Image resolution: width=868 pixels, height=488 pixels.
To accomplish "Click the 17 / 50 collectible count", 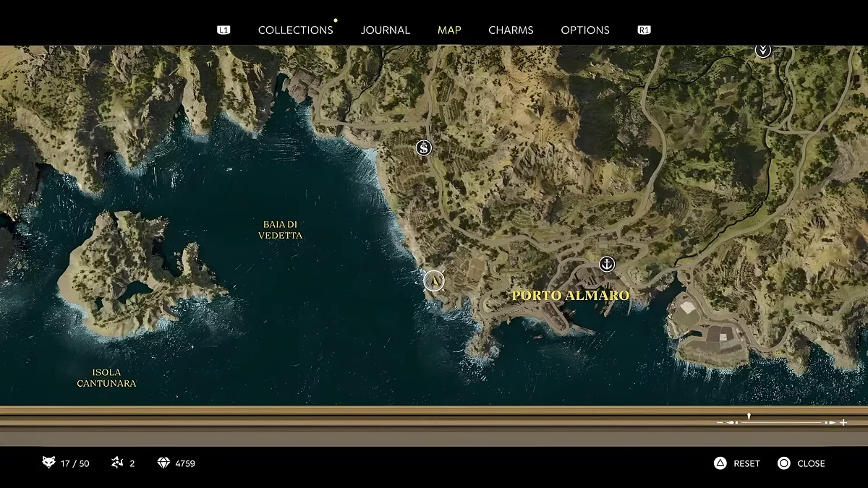I will pos(76,463).
